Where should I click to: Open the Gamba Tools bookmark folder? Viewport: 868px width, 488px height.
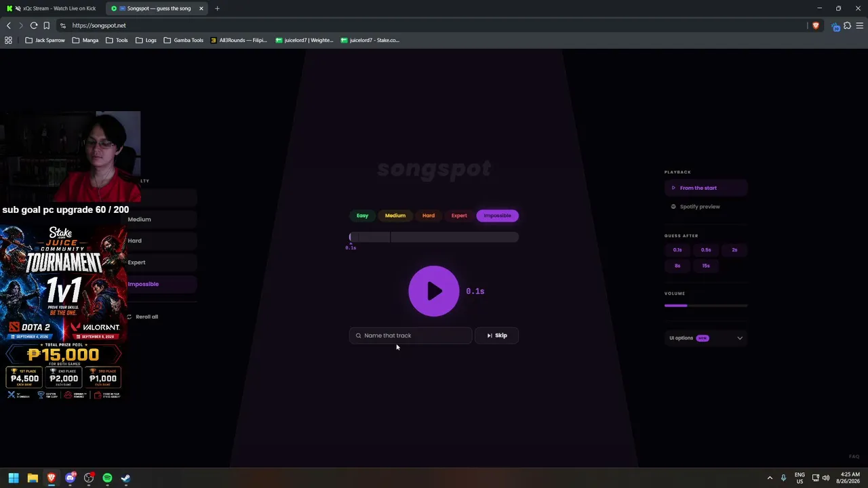(x=183, y=40)
